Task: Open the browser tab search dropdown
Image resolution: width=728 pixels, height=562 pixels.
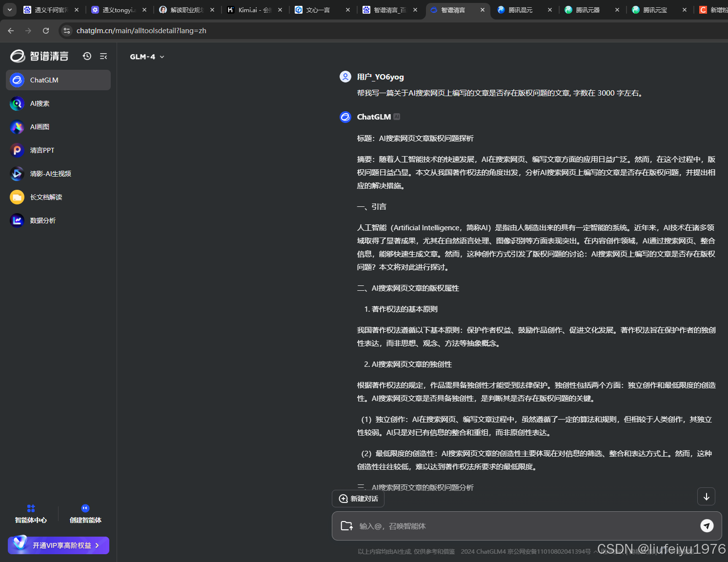Action: (x=9, y=10)
